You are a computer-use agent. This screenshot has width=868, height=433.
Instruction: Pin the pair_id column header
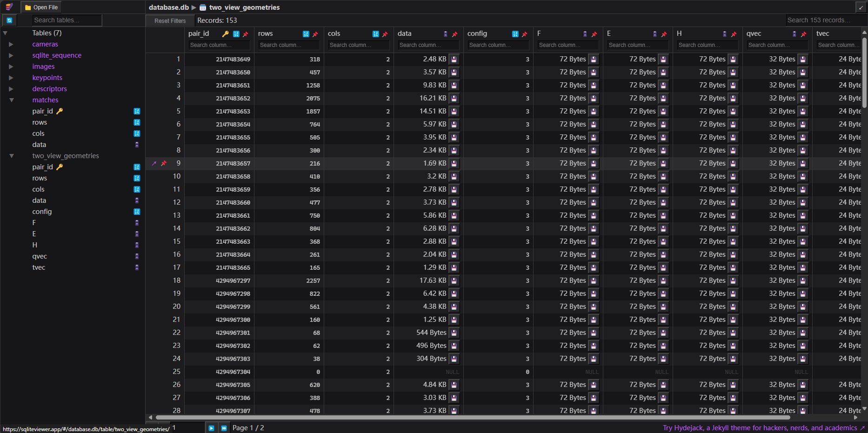tap(246, 34)
